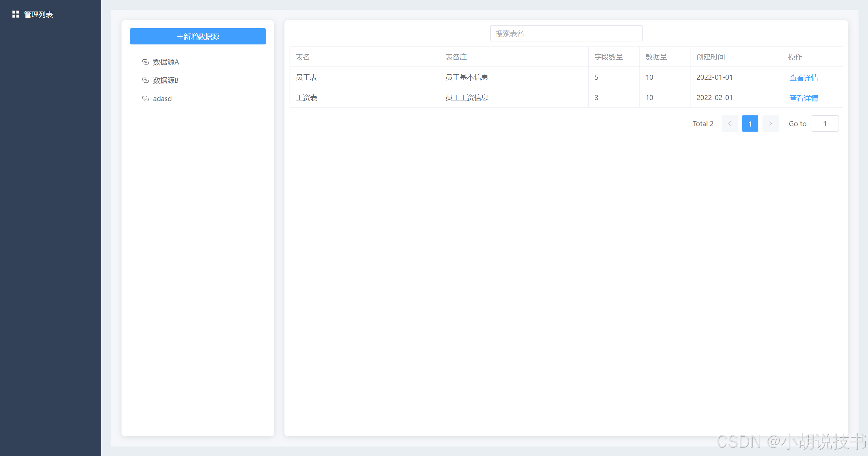Click the Go to page number field
The width and height of the screenshot is (868, 456).
coord(824,124)
